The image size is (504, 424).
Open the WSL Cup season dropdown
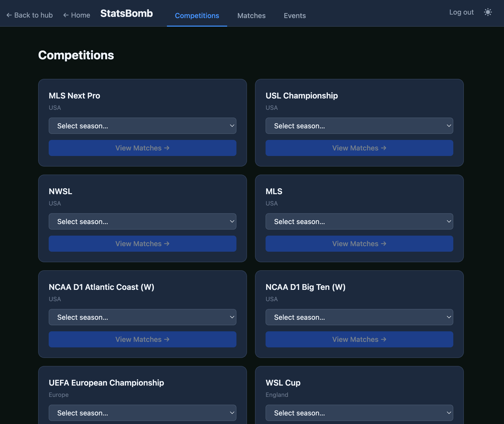coord(359,413)
